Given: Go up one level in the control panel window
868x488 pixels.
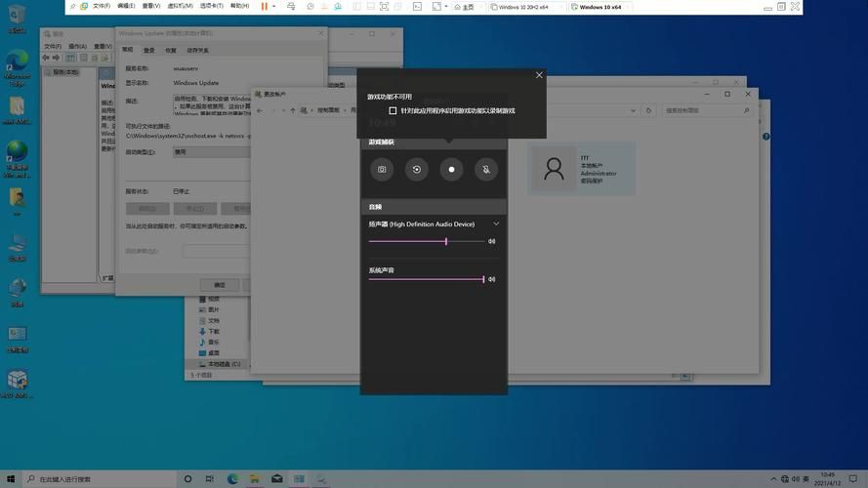Looking at the screenshot, I should pyautogui.click(x=293, y=110).
